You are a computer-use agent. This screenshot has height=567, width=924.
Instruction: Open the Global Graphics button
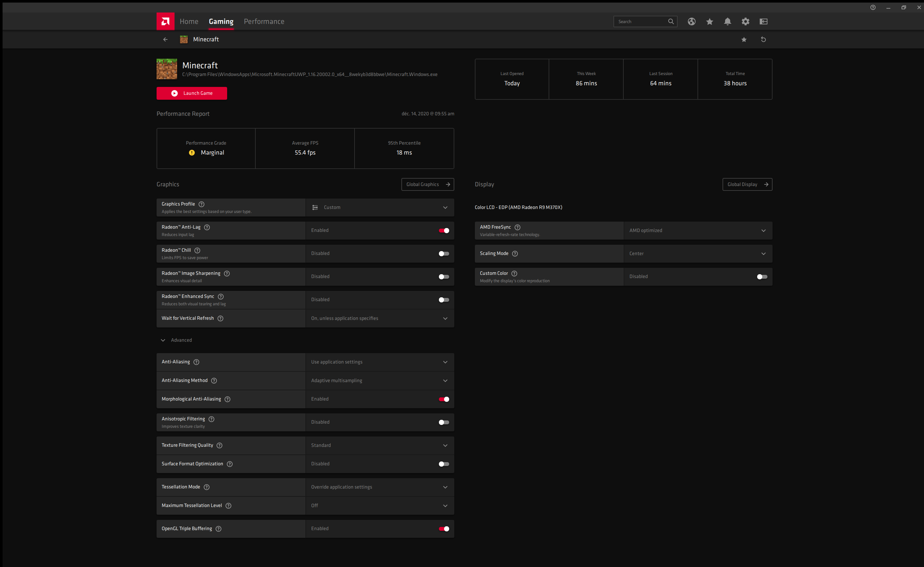(x=427, y=184)
